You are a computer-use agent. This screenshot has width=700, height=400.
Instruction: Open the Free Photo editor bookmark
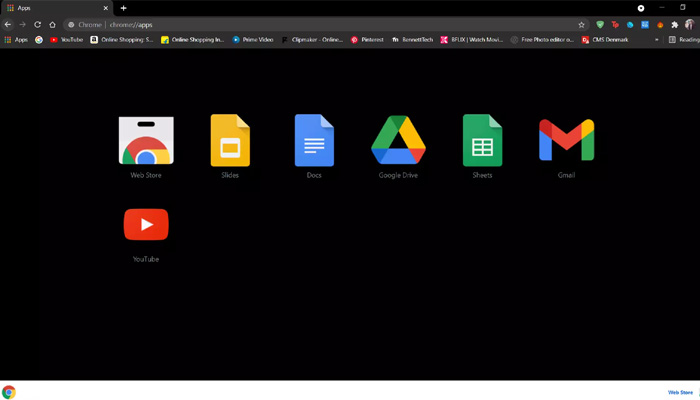click(542, 40)
